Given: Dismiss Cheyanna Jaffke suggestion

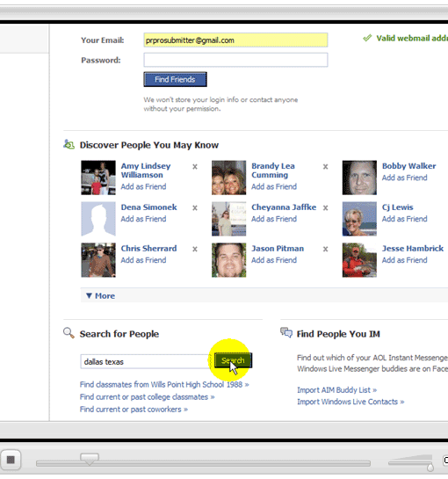Looking at the screenshot, I should pyautogui.click(x=326, y=208).
